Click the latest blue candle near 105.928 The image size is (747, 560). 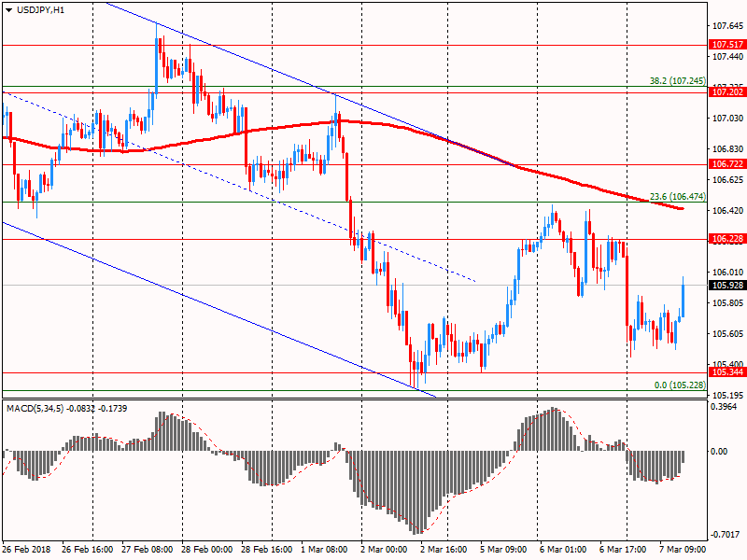(x=683, y=300)
